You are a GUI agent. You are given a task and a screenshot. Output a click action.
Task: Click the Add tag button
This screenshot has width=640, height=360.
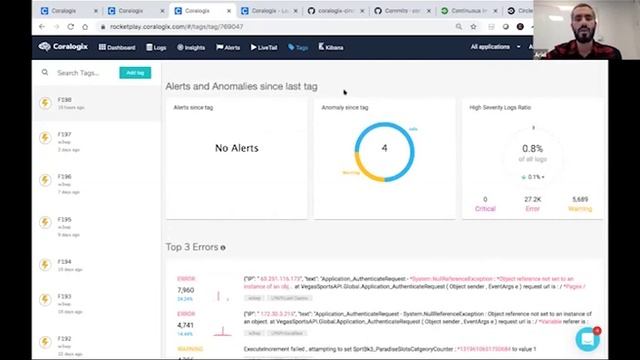[x=135, y=73]
